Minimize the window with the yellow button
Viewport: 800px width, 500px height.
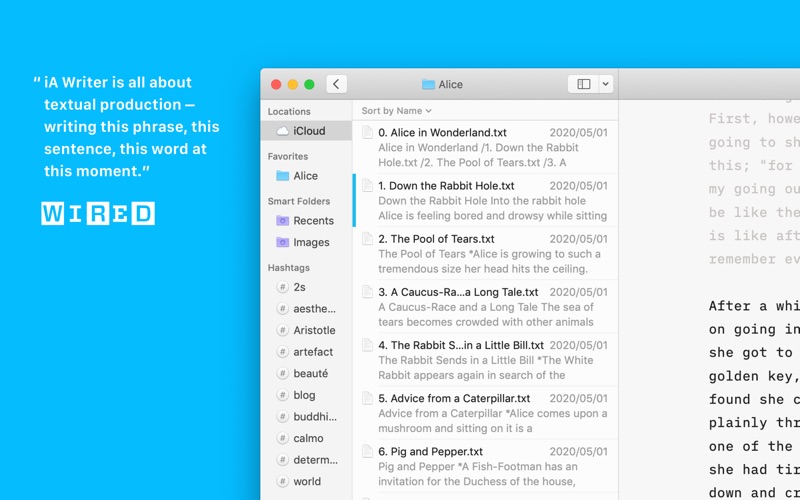point(293,85)
